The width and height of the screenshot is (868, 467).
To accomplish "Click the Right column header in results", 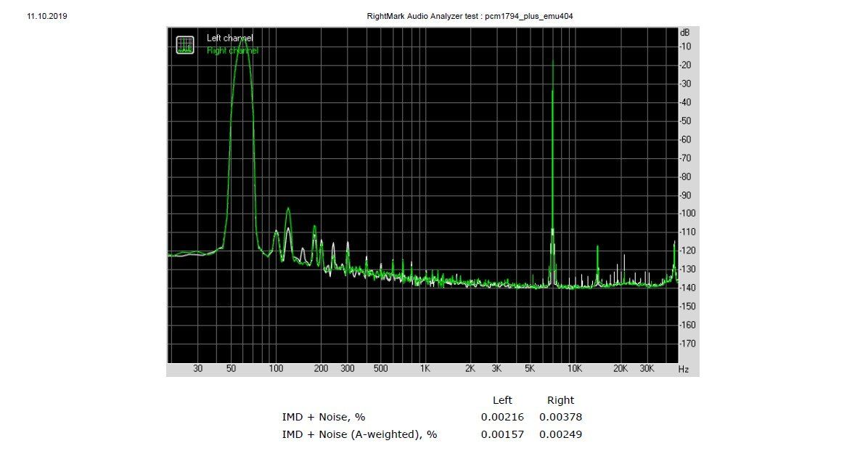I will 561,400.
